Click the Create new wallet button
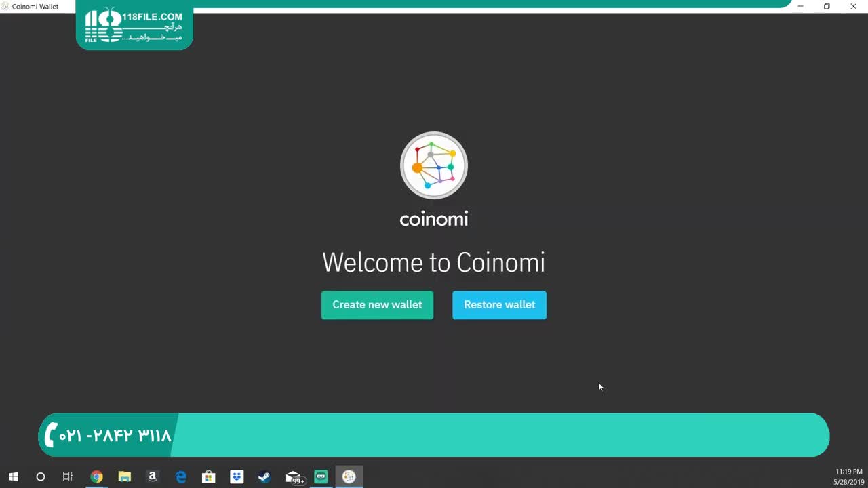868x488 pixels. click(x=377, y=305)
